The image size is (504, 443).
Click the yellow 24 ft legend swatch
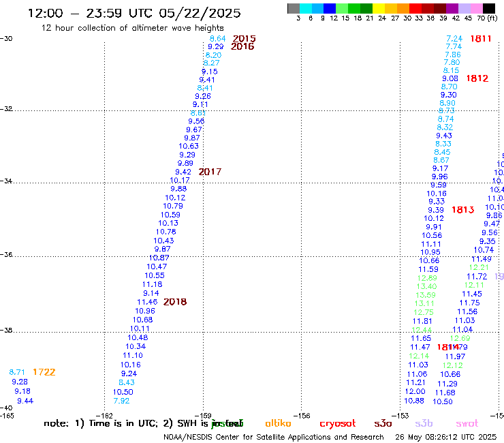[x=379, y=8]
